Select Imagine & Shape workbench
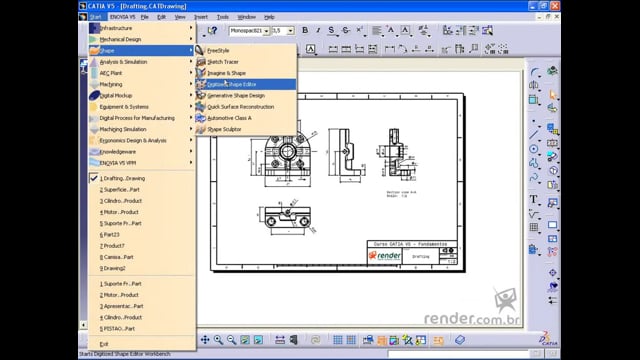This screenshot has width=640, height=360. [245, 73]
